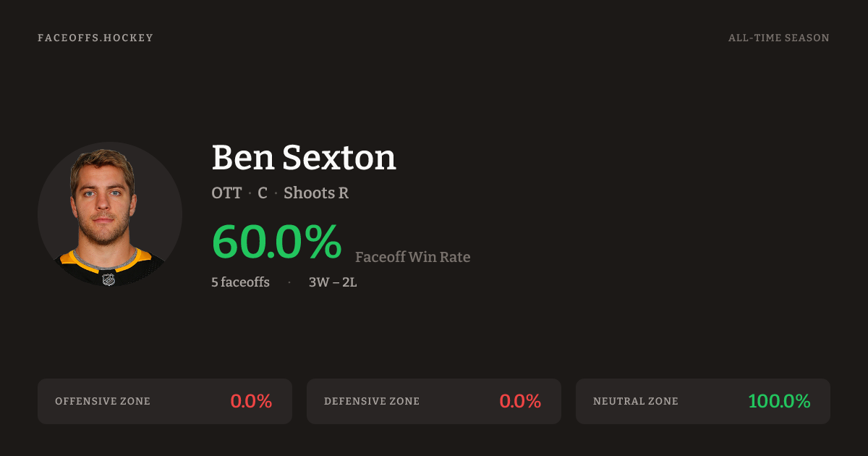
Task: Click the FACEOFFS.HOCKEY site logo text
Action: [95, 38]
